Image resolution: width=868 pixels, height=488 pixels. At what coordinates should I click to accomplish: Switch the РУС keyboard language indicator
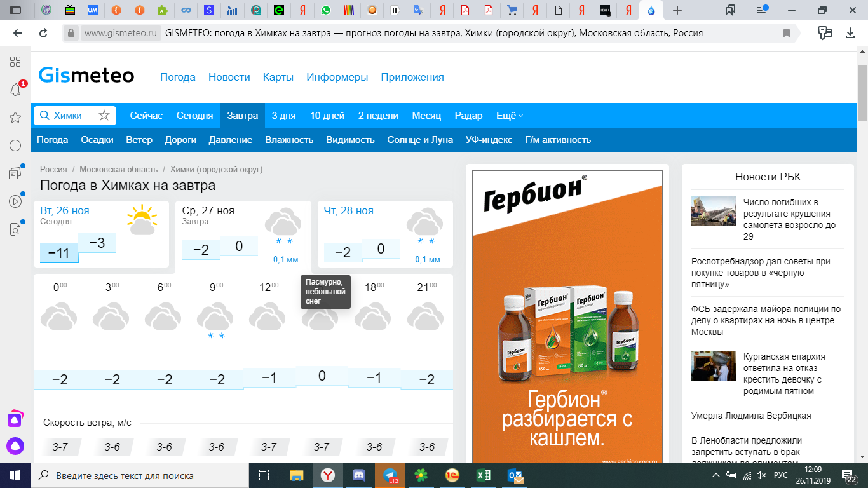[781, 475]
